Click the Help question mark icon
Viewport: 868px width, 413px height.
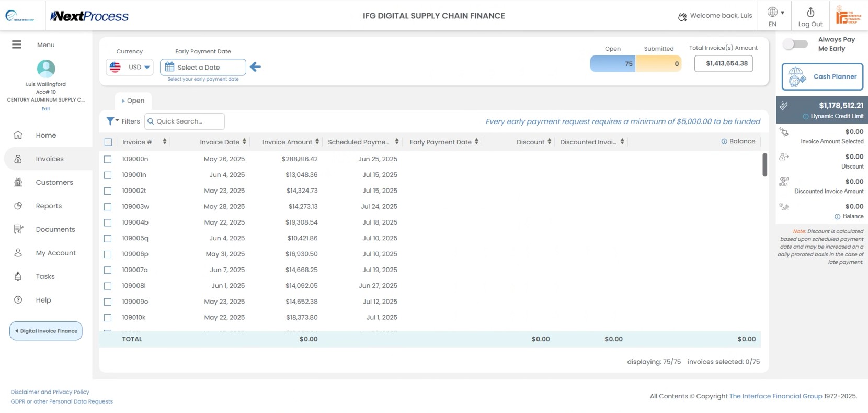point(18,300)
